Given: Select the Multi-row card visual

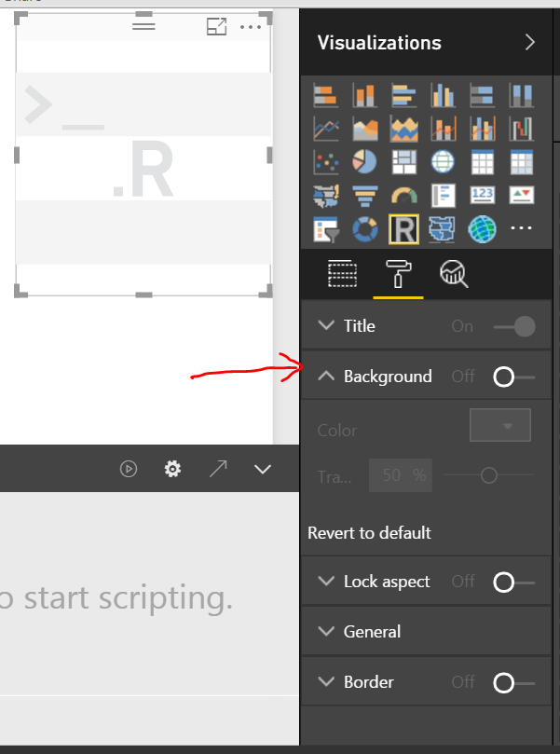Looking at the screenshot, I should 444,196.
